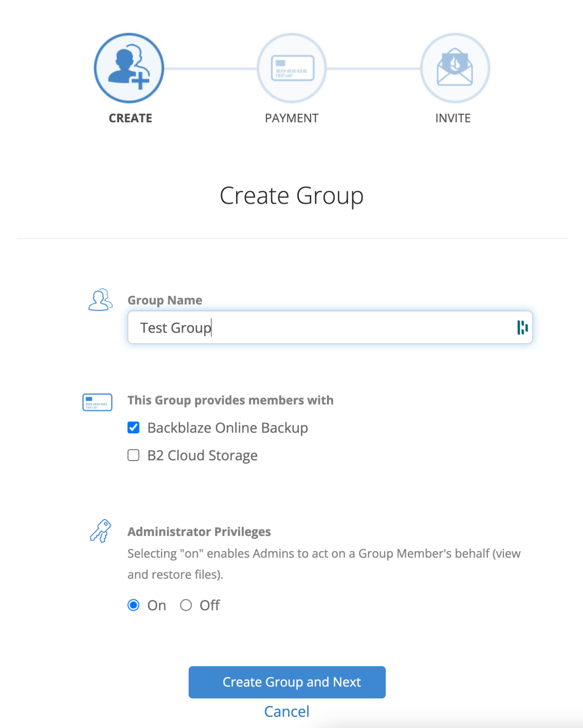
Task: Click the people icon beside Group Name
Action: tap(100, 300)
